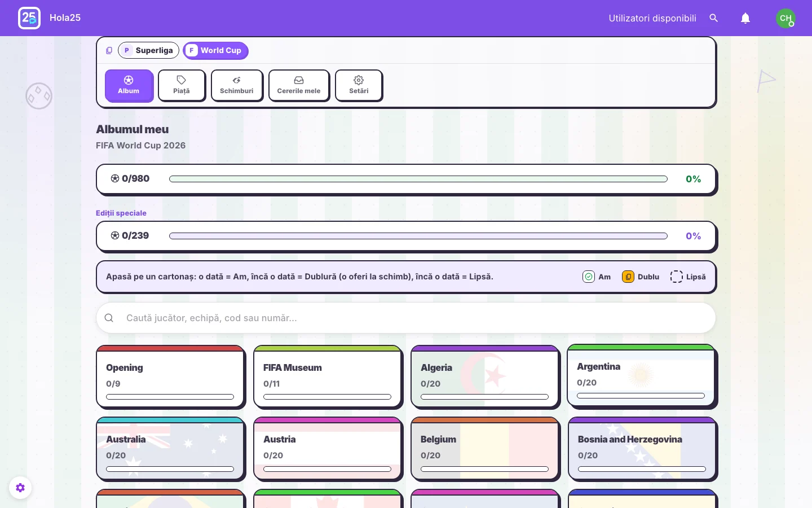Click the Hola25 brand name
The image size is (812, 508).
pyautogui.click(x=65, y=17)
